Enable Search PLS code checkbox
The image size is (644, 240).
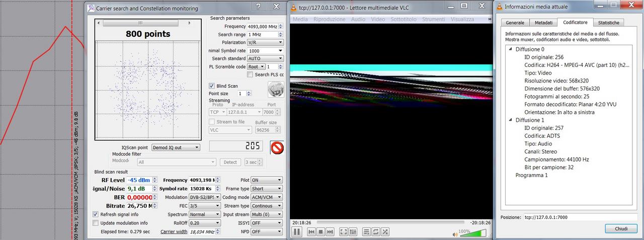(x=250, y=74)
